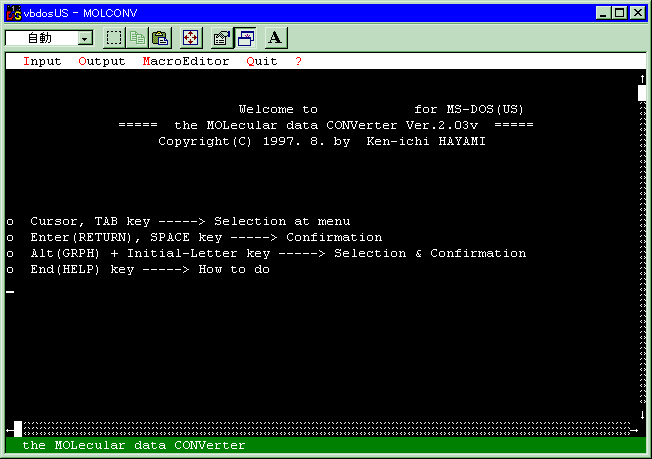
Task: Open the Output menu
Action: [x=101, y=61]
